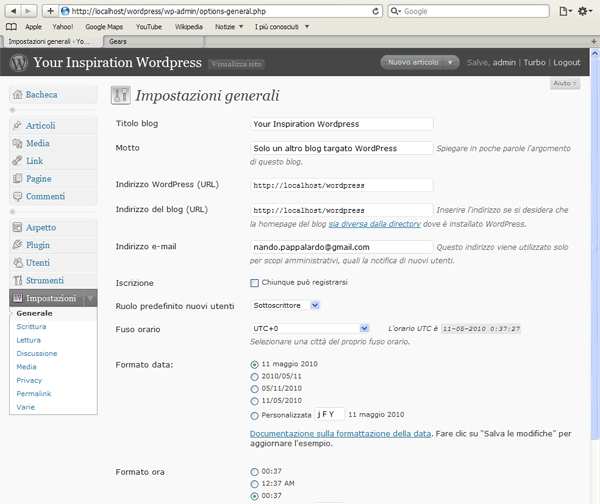This screenshot has width=600, height=504.
Task: Open the page menu icon in toolbar
Action: click(565, 11)
